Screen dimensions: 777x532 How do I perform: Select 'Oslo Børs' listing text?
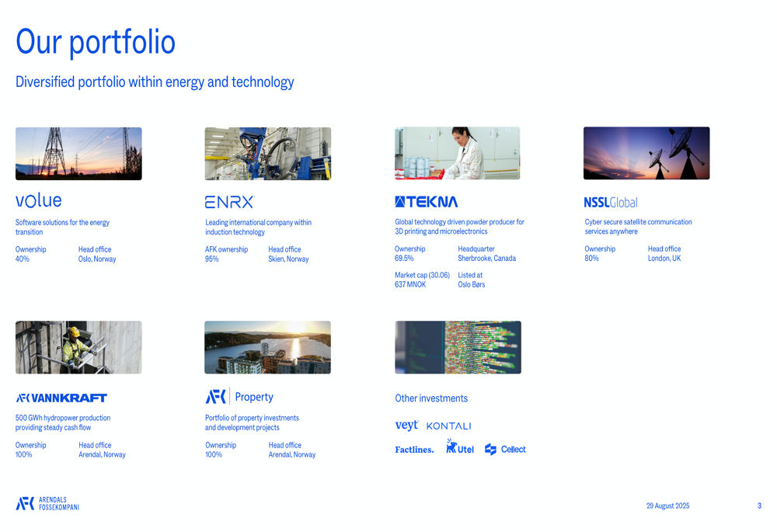point(472,285)
